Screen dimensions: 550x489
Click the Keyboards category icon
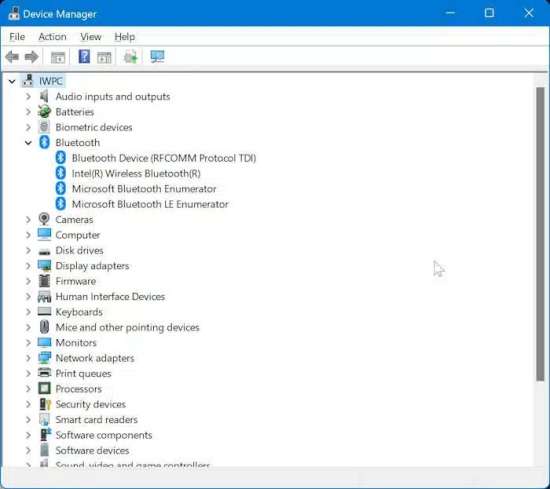(44, 312)
